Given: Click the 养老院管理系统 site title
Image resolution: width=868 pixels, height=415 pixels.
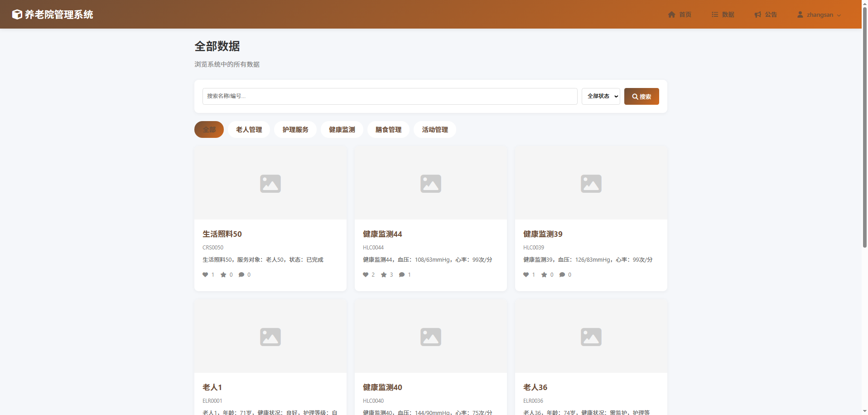Looking at the screenshot, I should (59, 15).
